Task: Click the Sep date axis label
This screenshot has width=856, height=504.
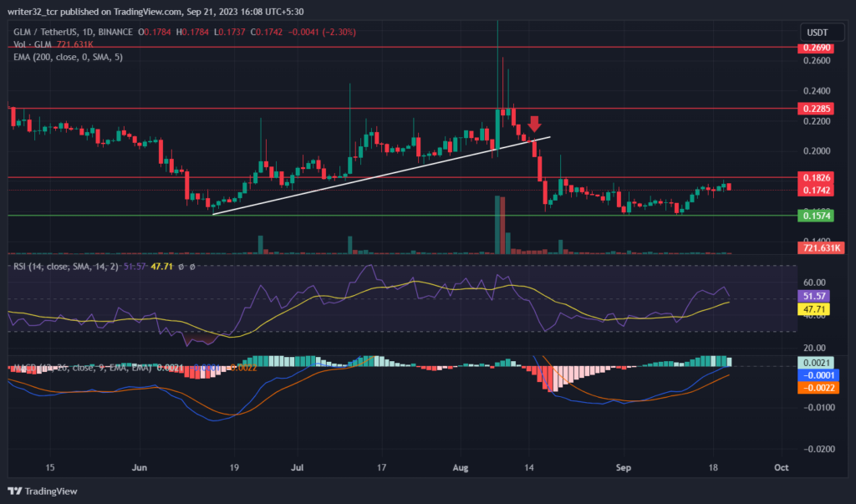Action: pos(623,467)
